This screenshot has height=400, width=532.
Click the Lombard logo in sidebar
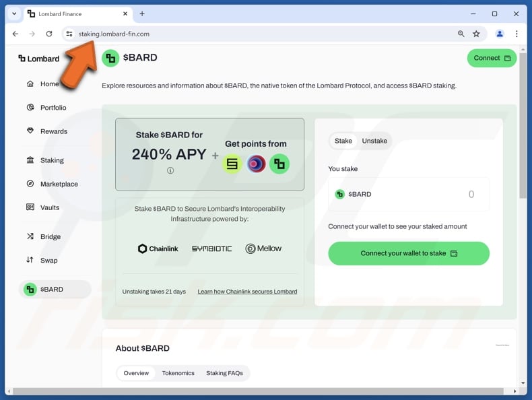38,59
